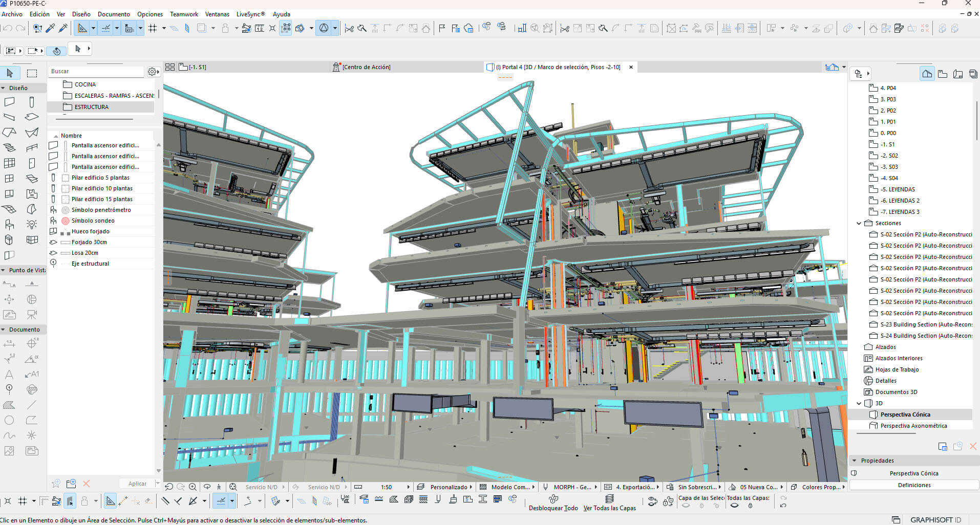Choose the Lamp tool with the lightbulb icon
Image resolution: width=980 pixels, height=525 pixels.
pyautogui.click(x=32, y=225)
